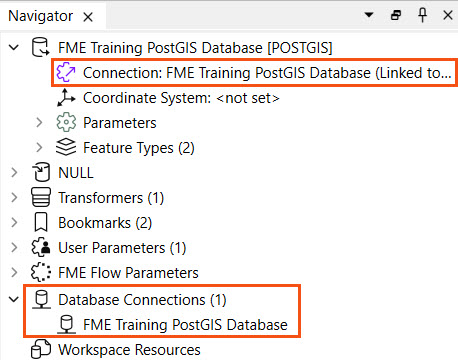
Task: Collapse the FME Training PostGIS Database reader
Action: (x=14, y=47)
